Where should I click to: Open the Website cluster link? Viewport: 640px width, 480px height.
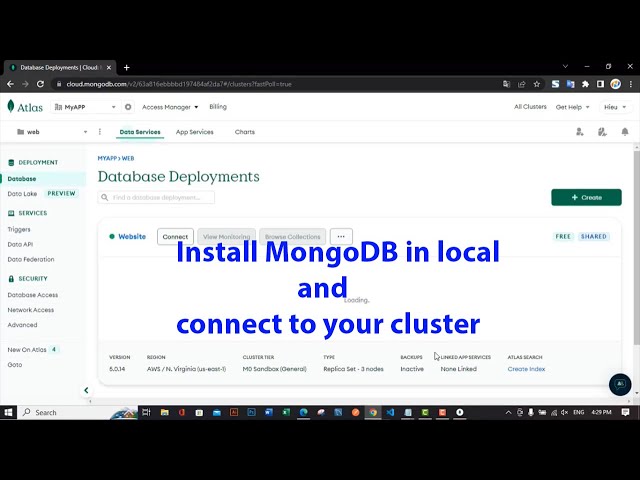click(x=132, y=236)
